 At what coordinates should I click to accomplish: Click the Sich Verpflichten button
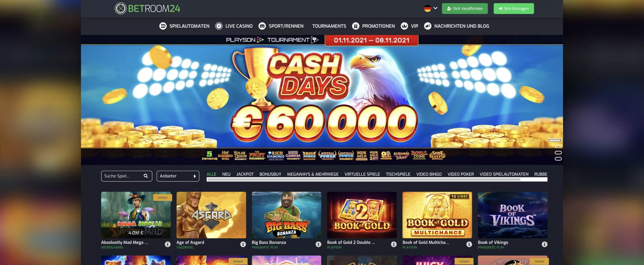(x=465, y=8)
